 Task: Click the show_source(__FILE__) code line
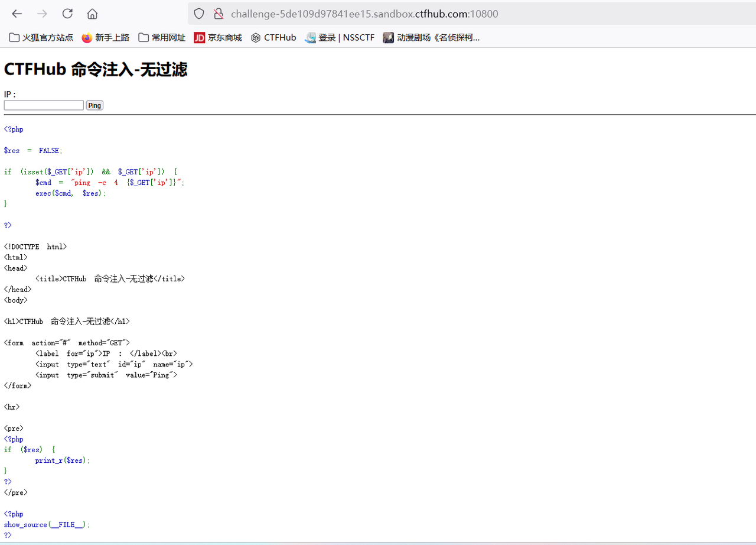click(x=47, y=524)
